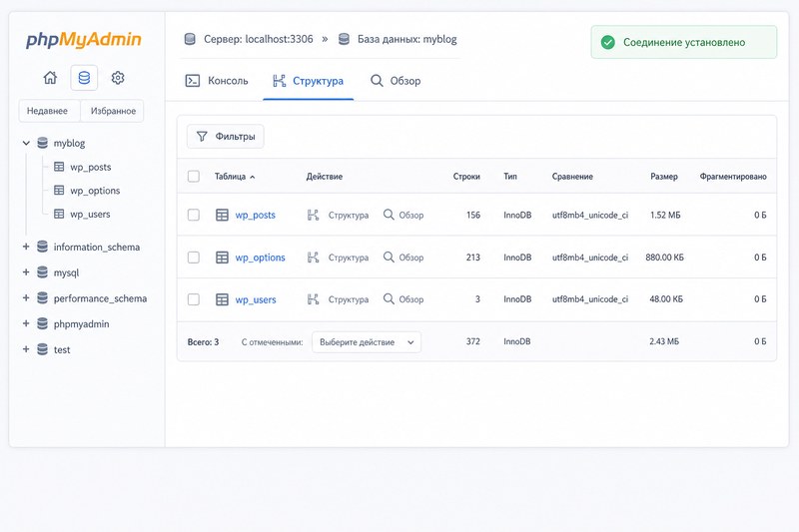The height and width of the screenshot is (532, 799).
Task: Expand the test database node
Action: [26, 348]
